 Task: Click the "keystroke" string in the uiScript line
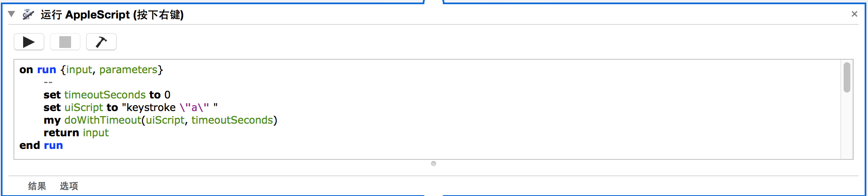click(151, 108)
